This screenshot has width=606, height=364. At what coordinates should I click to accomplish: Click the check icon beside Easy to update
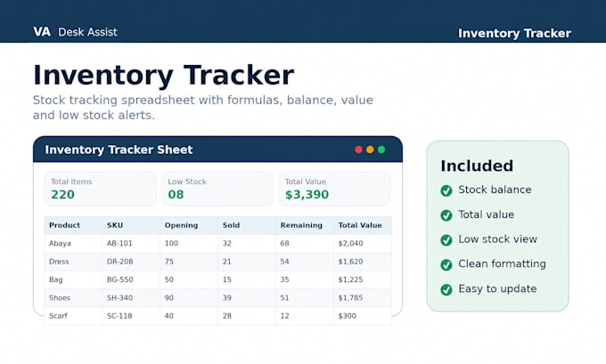tap(446, 289)
